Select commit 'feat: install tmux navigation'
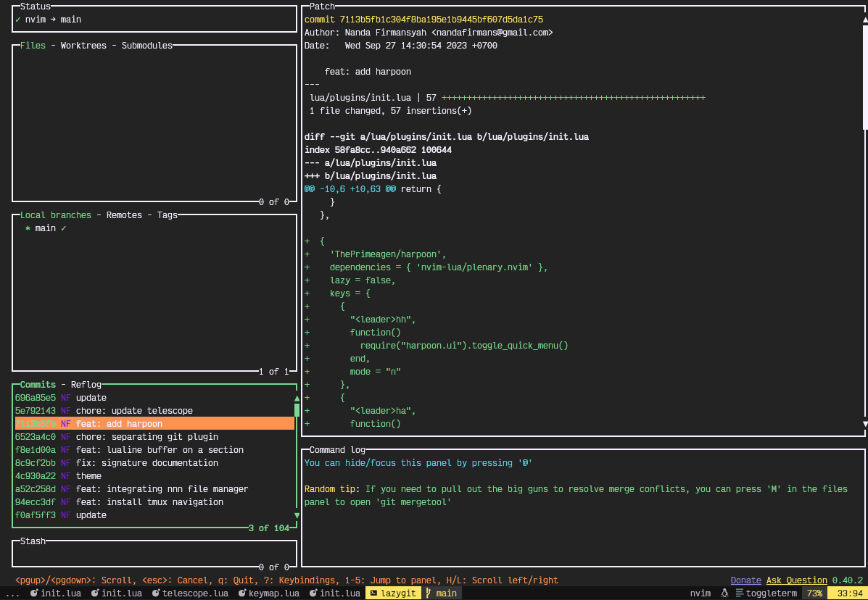Screen dimensions: 868x600 (x=155, y=502)
